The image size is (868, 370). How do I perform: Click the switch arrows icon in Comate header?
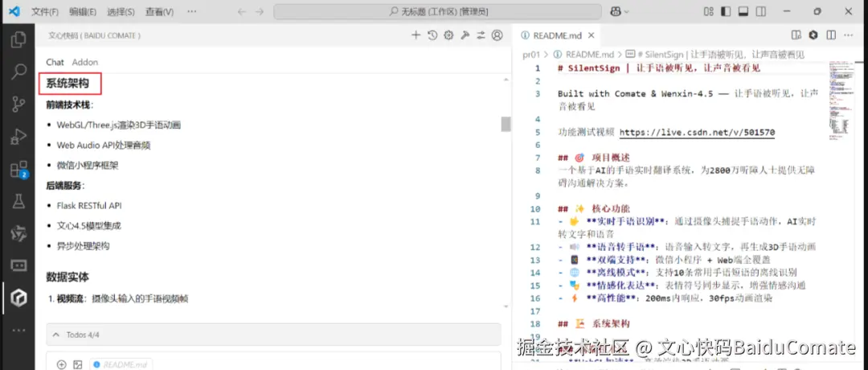(481, 35)
